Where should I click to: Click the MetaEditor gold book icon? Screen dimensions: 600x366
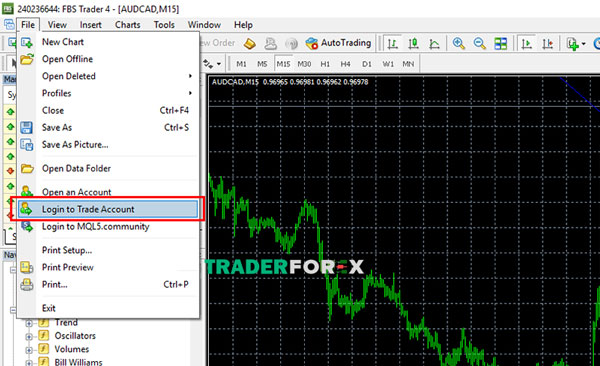coord(250,44)
